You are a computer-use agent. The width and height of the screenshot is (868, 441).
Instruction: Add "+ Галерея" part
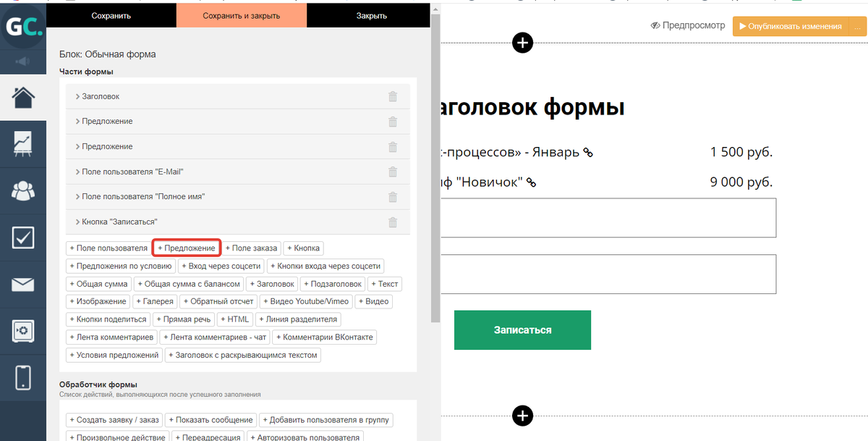[156, 301]
